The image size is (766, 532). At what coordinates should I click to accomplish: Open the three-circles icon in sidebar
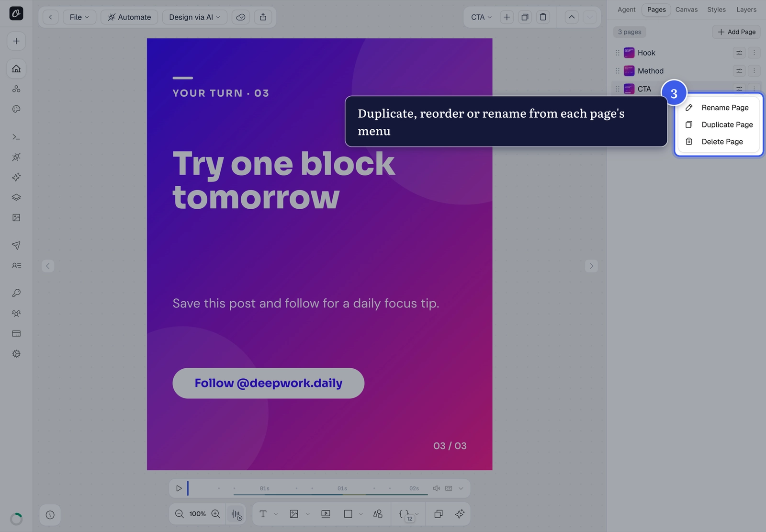(16, 89)
